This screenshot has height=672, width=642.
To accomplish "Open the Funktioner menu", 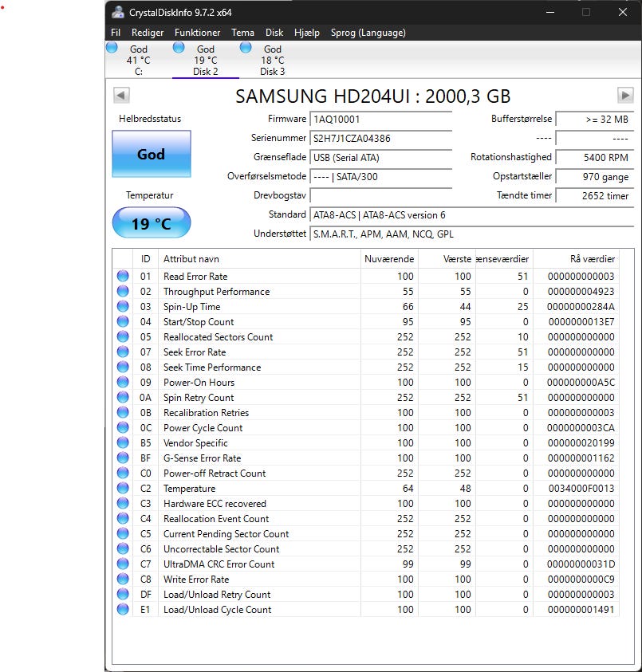I will pyautogui.click(x=197, y=33).
